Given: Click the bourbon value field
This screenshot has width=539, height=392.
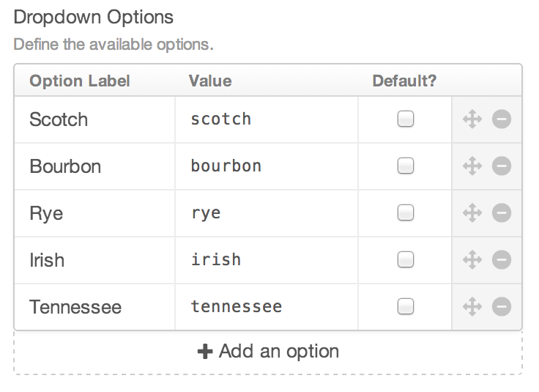Looking at the screenshot, I should [267, 166].
